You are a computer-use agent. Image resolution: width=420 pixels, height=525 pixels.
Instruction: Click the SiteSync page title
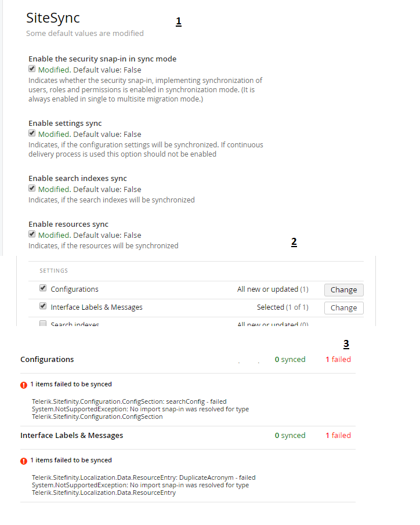53,18
